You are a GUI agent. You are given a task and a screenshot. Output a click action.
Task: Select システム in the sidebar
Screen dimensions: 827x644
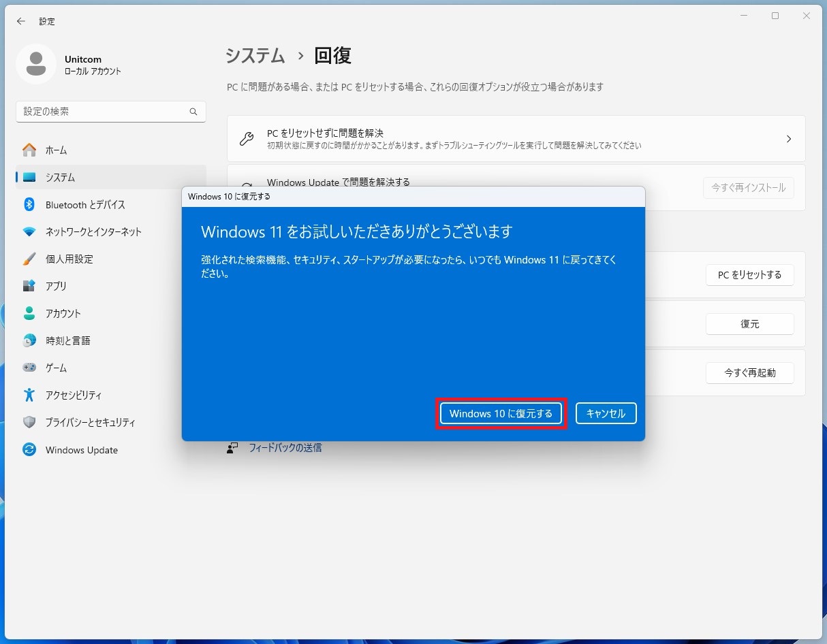pos(60,177)
